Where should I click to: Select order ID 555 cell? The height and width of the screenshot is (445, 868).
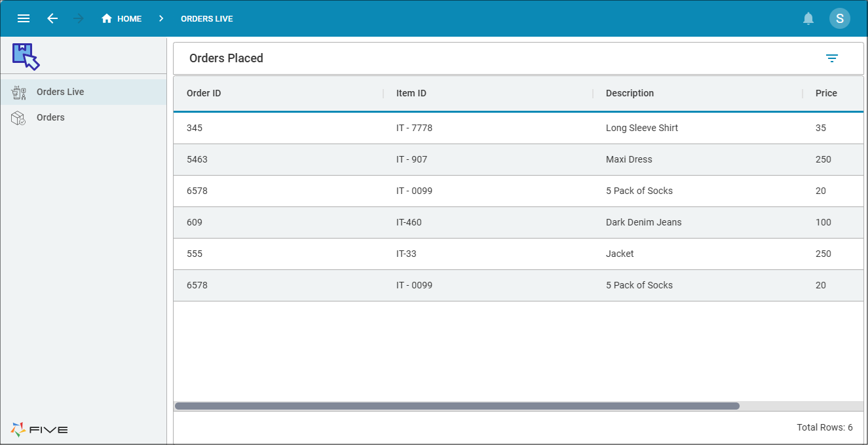coord(195,254)
